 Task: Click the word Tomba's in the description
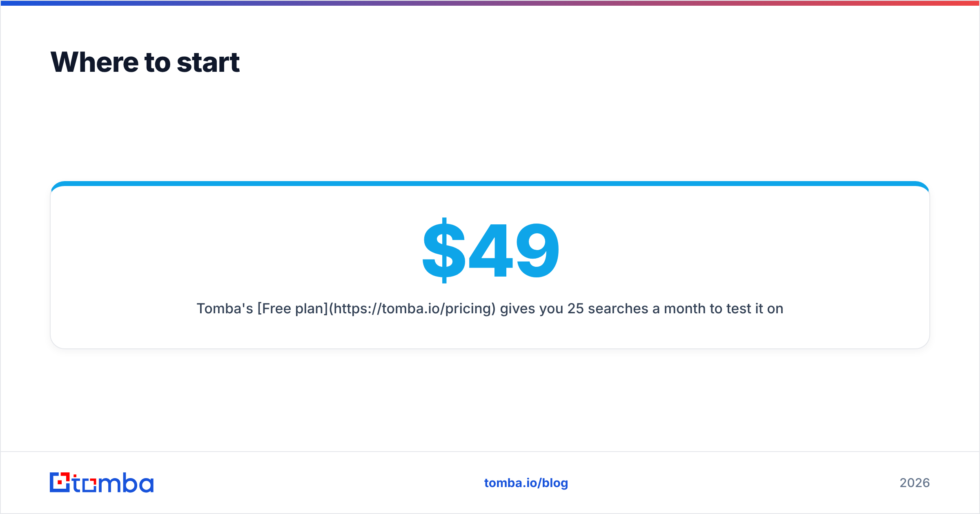pos(225,309)
